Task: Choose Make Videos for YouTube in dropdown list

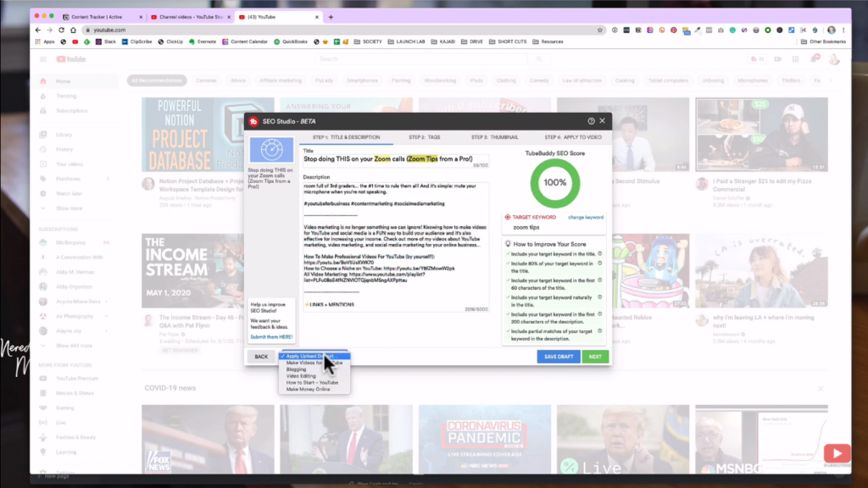Action: point(315,363)
